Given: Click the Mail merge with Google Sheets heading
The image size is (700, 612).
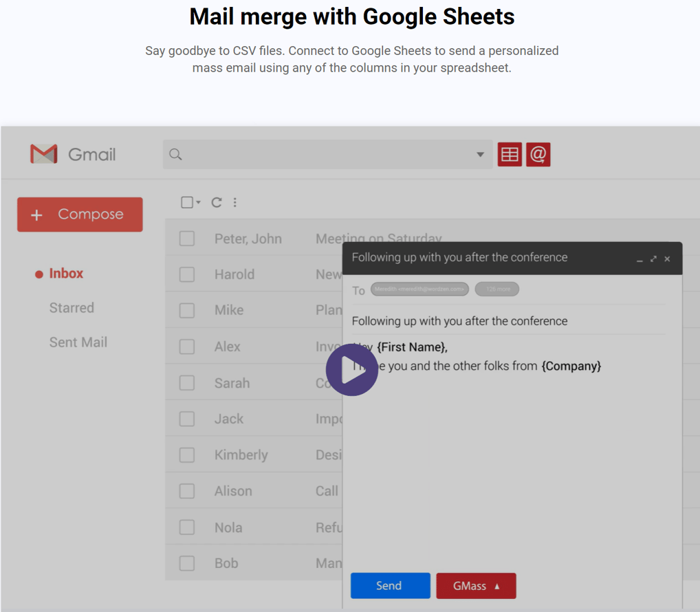Looking at the screenshot, I should pyautogui.click(x=352, y=17).
